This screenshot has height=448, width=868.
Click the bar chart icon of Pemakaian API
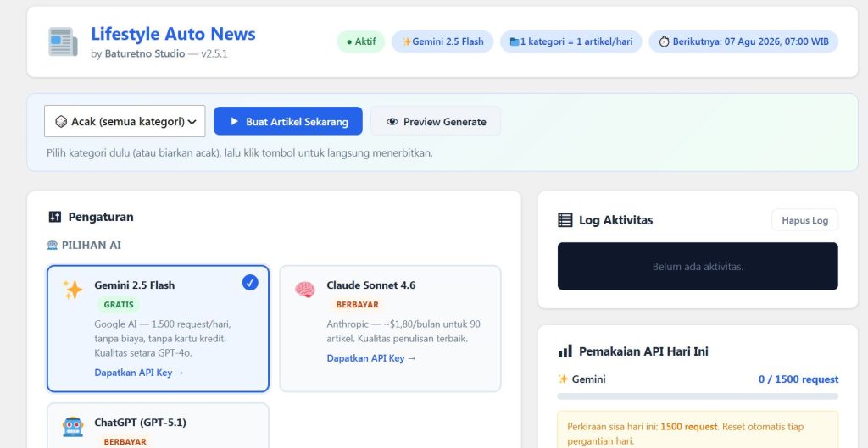pyautogui.click(x=565, y=351)
